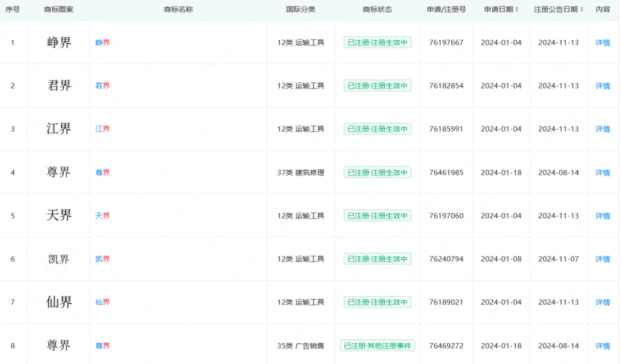The width and height of the screenshot is (621, 364).
Task: Open 详情 for 峥界 trademark row
Action: pyautogui.click(x=603, y=43)
